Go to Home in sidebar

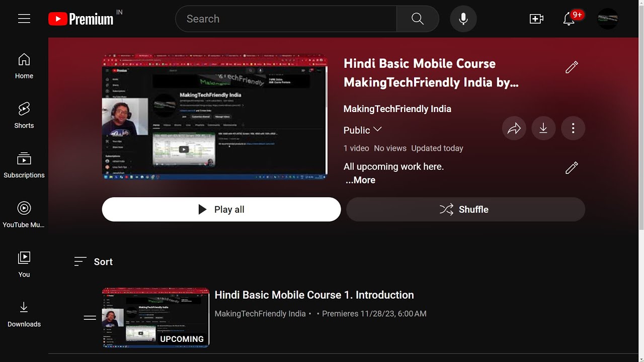tap(24, 66)
